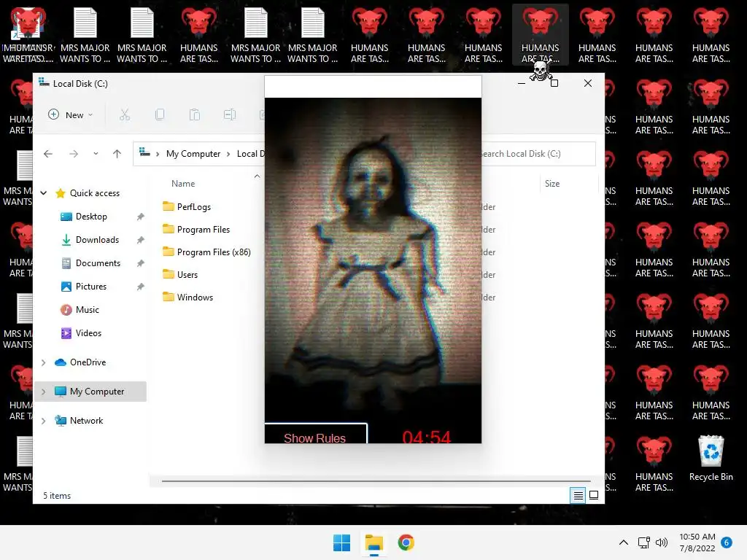
Task: Select Documents in Quick access
Action: 98,263
